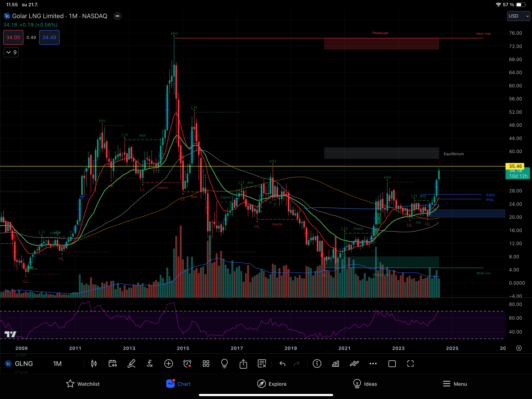Image resolution: width=532 pixels, height=399 pixels.
Task: Change the 1M timeframe interval
Action: (57, 364)
